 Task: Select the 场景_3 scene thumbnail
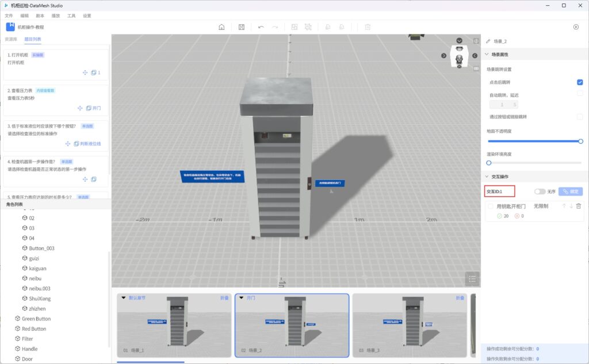pyautogui.click(x=409, y=325)
